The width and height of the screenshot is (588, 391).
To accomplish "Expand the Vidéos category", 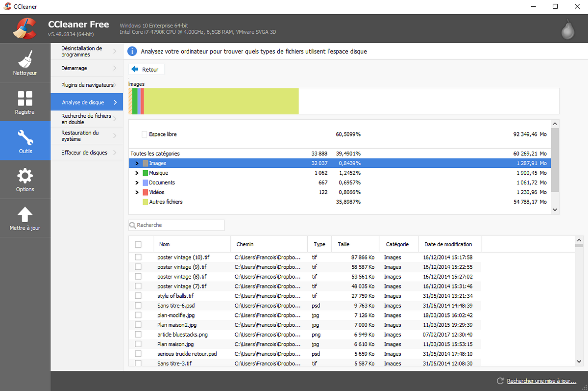I will pos(137,192).
